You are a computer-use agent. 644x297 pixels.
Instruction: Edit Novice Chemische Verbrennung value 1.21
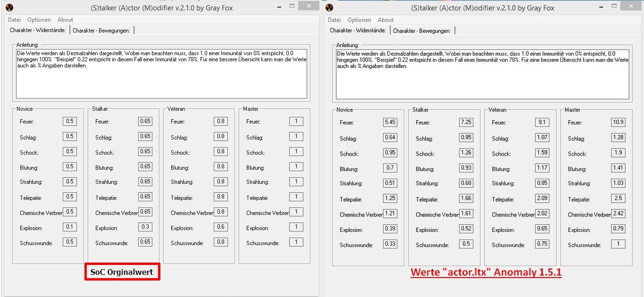click(x=390, y=214)
